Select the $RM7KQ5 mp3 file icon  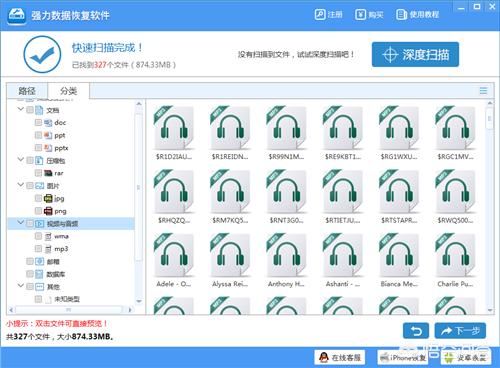pos(230,192)
